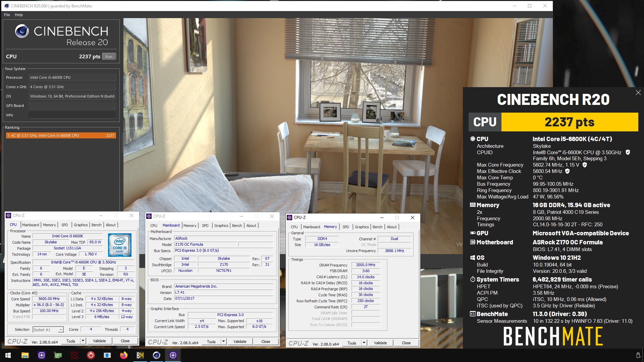Click the BenchMate code icon in panel
Image resolution: width=644 pixels, height=362 pixels.
[x=473, y=314]
